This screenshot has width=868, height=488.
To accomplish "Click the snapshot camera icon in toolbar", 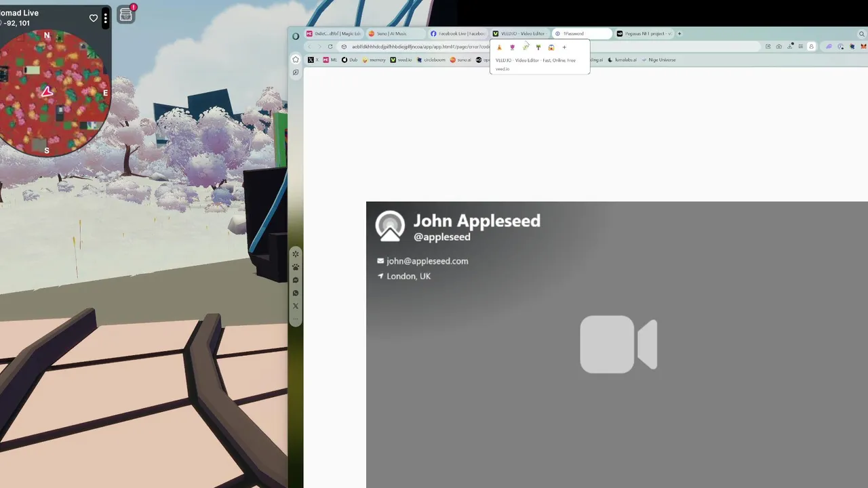I will (778, 47).
